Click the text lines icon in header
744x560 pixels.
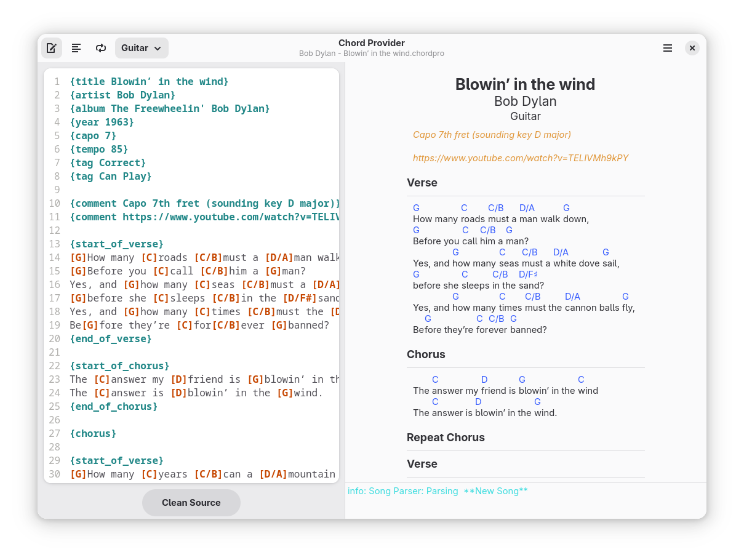click(x=76, y=48)
